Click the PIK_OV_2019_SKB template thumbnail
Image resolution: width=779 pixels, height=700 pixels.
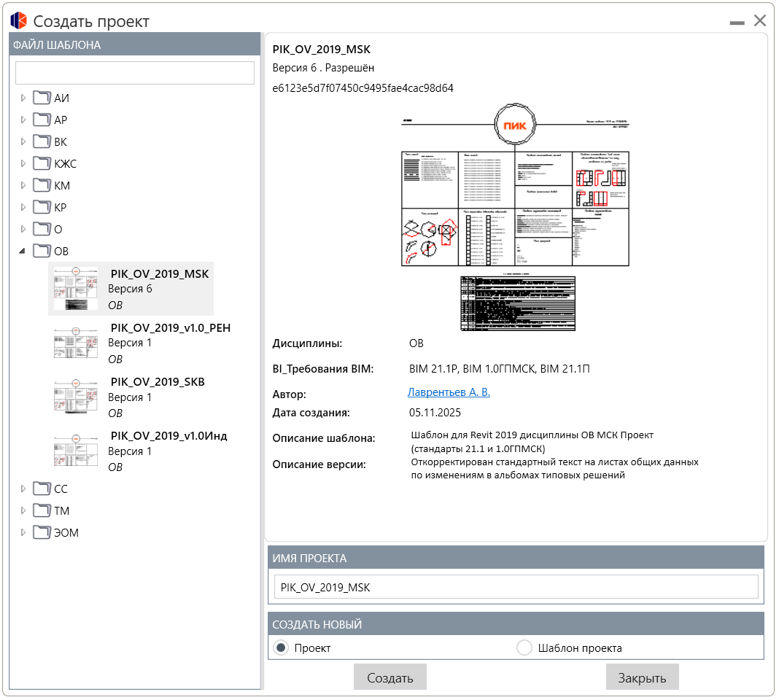click(x=76, y=397)
